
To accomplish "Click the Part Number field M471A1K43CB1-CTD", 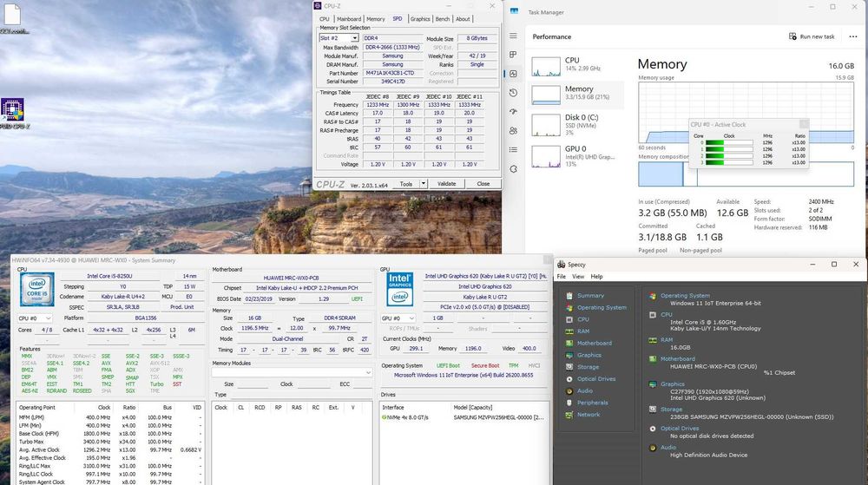I will point(393,73).
